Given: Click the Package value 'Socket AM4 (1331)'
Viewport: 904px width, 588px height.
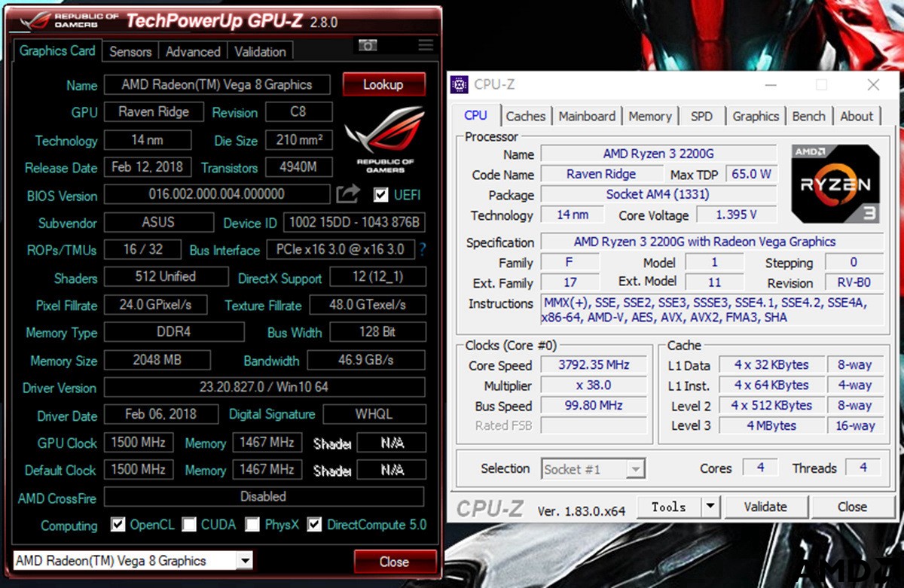Looking at the screenshot, I should pyautogui.click(x=658, y=194).
